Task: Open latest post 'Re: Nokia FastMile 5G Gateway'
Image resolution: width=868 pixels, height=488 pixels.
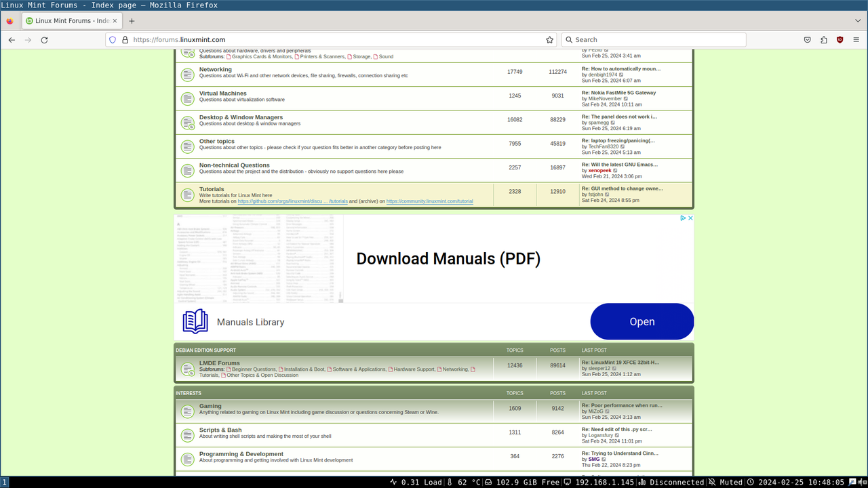Action: 618,93
